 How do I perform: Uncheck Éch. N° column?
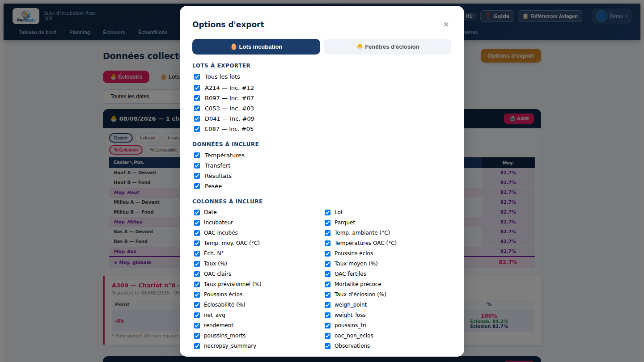click(x=197, y=253)
